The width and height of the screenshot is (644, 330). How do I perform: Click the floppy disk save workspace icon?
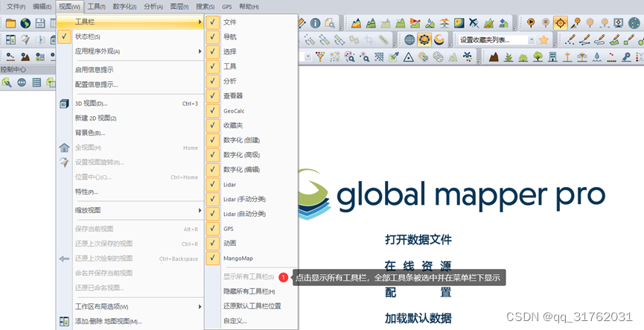[40, 23]
